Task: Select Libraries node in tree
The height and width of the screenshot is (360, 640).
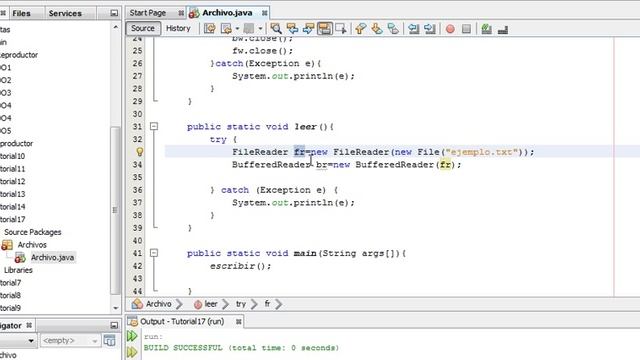Action: 18,270
